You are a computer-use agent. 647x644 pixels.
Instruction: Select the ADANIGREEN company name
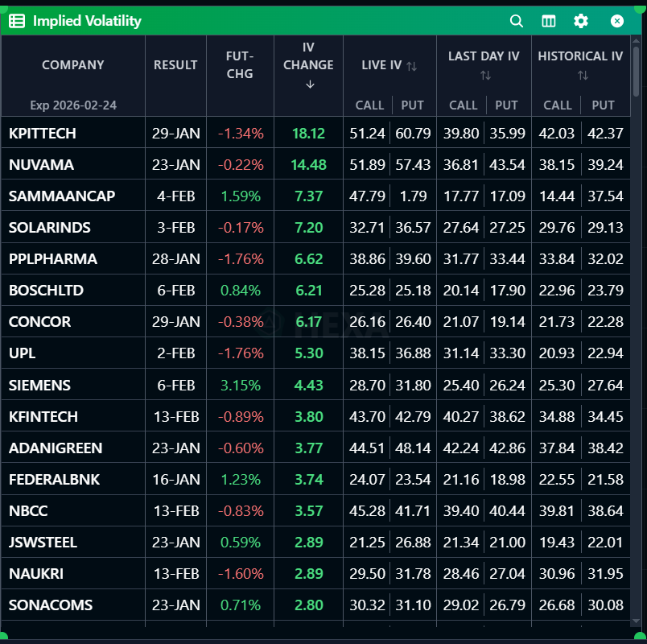point(56,448)
